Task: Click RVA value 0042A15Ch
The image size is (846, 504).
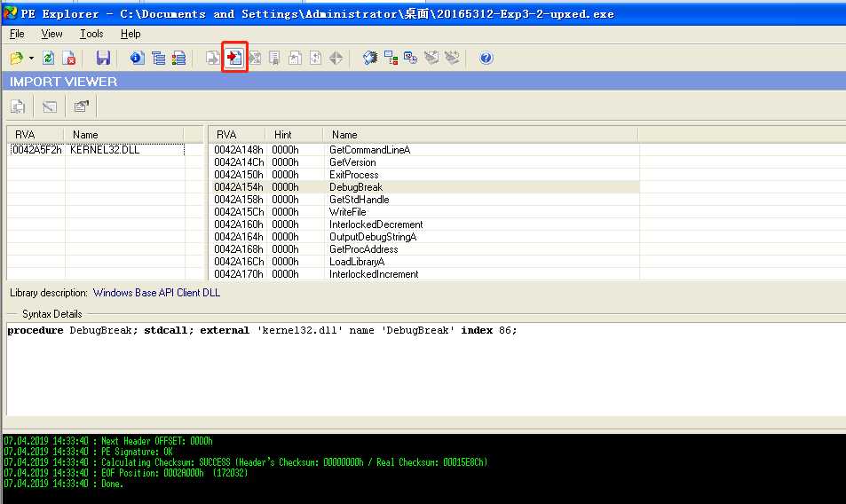Action: point(239,212)
